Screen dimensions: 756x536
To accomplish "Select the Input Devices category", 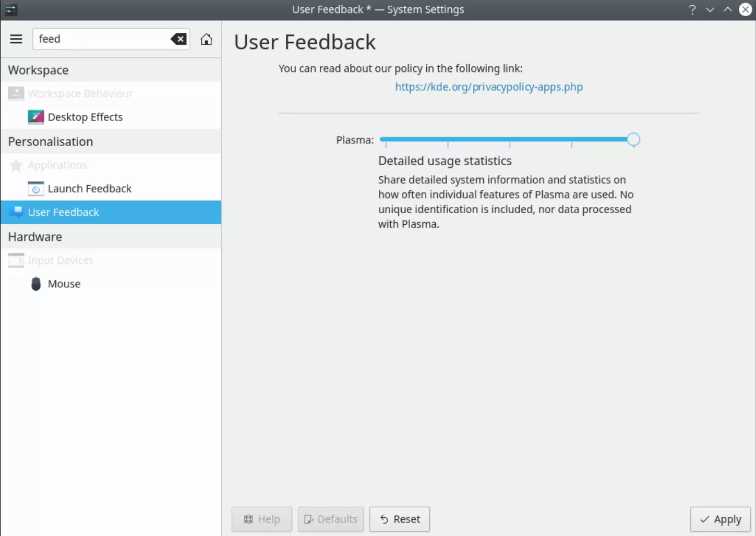I will (x=111, y=260).
